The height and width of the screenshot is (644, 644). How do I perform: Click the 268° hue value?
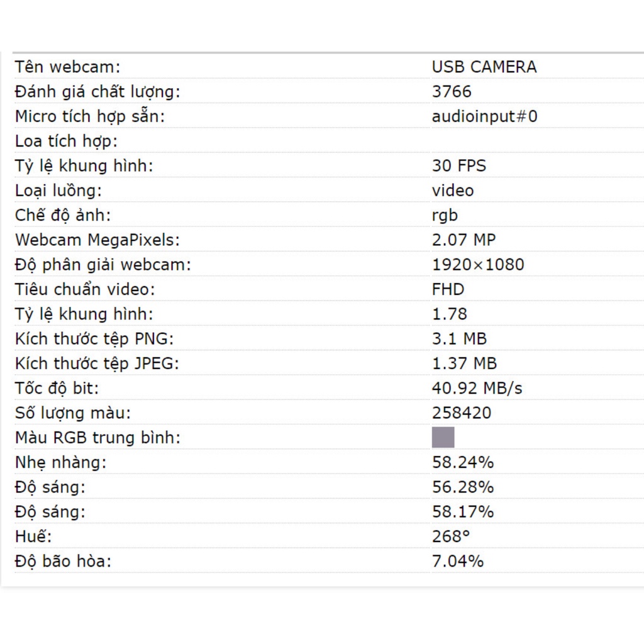coord(451,536)
